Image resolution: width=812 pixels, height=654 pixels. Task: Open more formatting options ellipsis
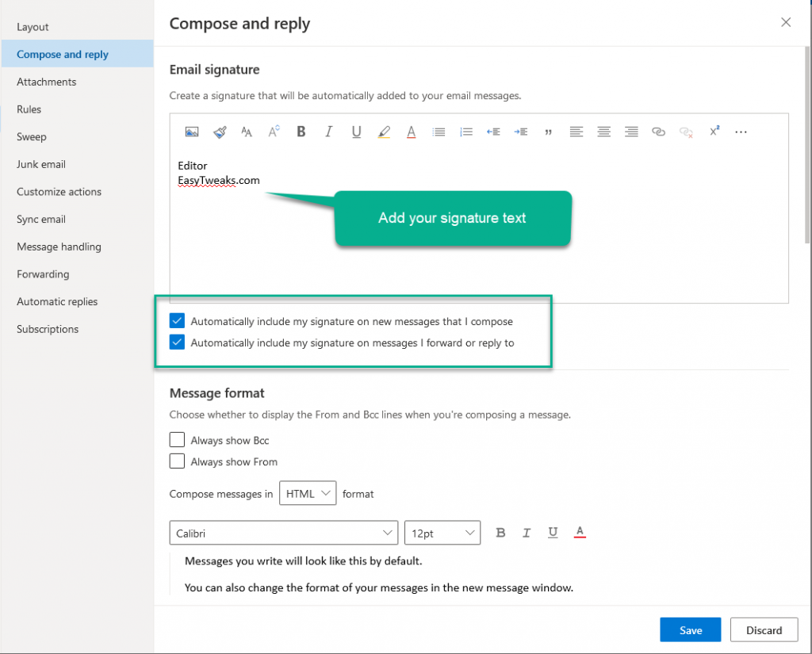point(741,132)
